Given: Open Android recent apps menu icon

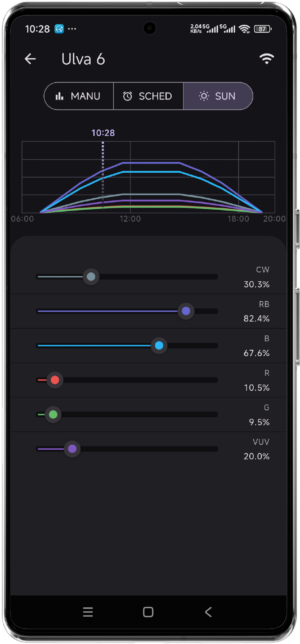Looking at the screenshot, I should click(88, 612).
